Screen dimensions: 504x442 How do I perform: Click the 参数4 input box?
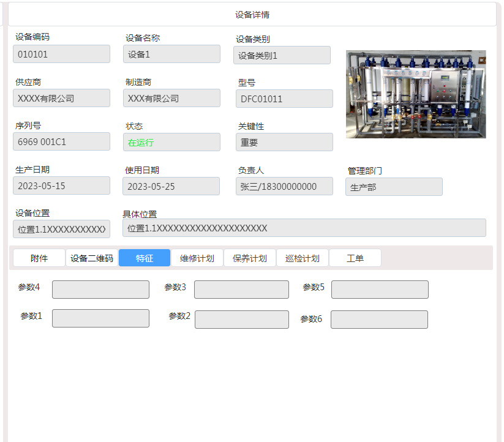(100, 290)
